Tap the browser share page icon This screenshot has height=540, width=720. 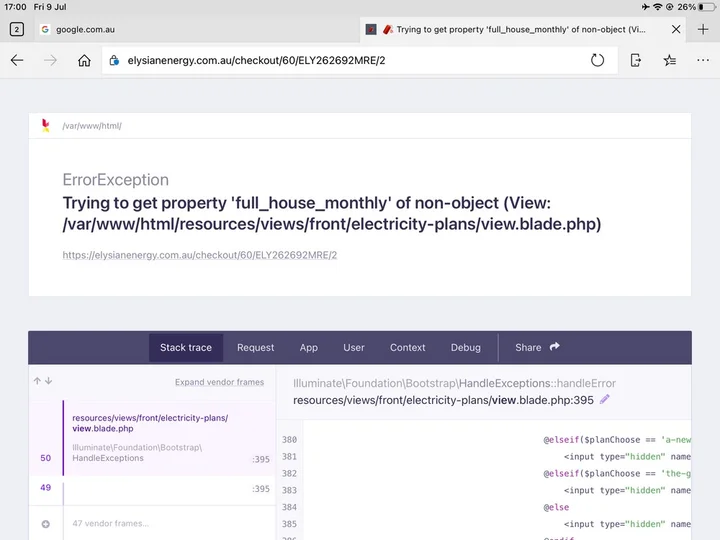point(636,60)
